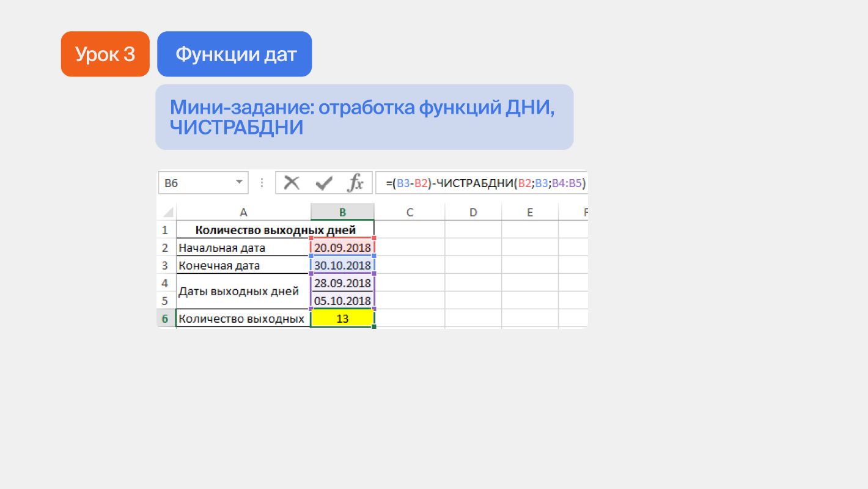Open Insert Function via the fx icon
This screenshot has width=868, height=489.
pyautogui.click(x=355, y=183)
